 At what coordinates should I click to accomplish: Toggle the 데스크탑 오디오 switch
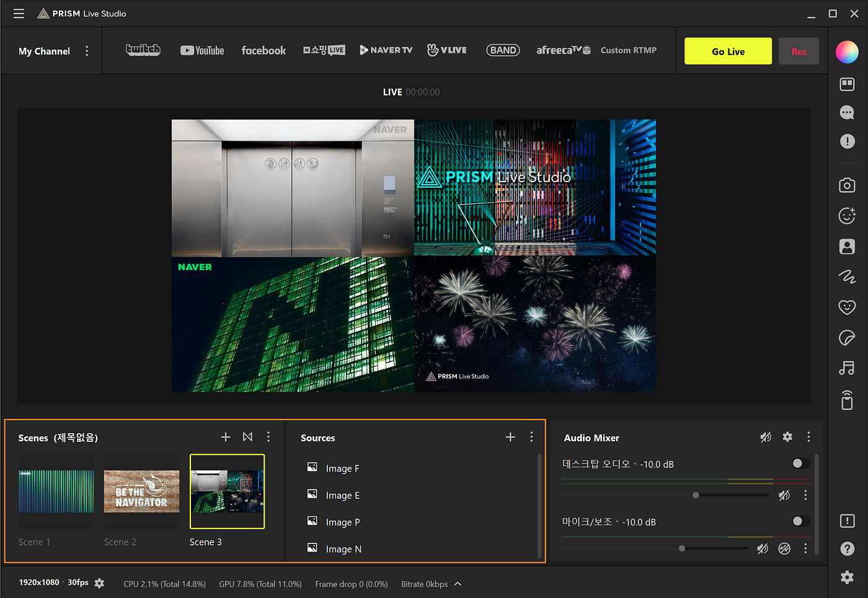(x=800, y=464)
